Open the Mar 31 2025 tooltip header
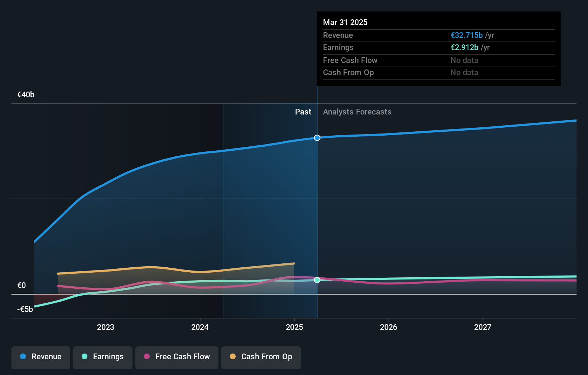This screenshot has width=588, height=375. click(x=345, y=22)
